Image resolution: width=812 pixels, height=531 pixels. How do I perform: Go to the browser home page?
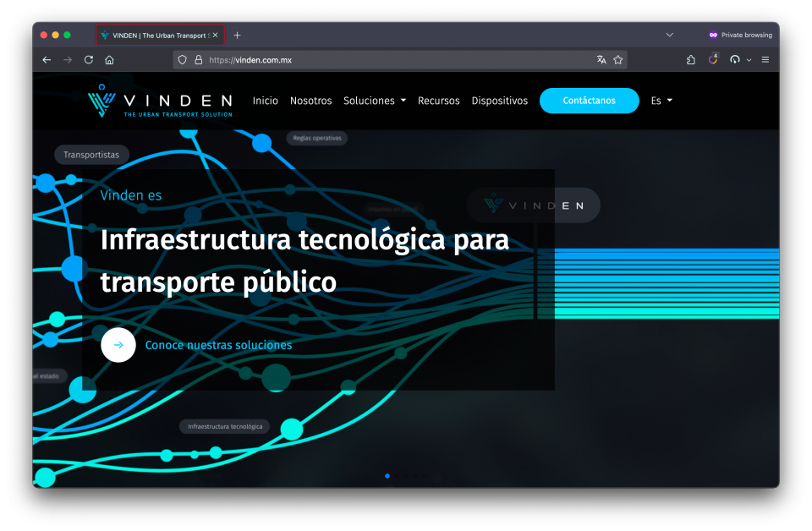[109, 60]
